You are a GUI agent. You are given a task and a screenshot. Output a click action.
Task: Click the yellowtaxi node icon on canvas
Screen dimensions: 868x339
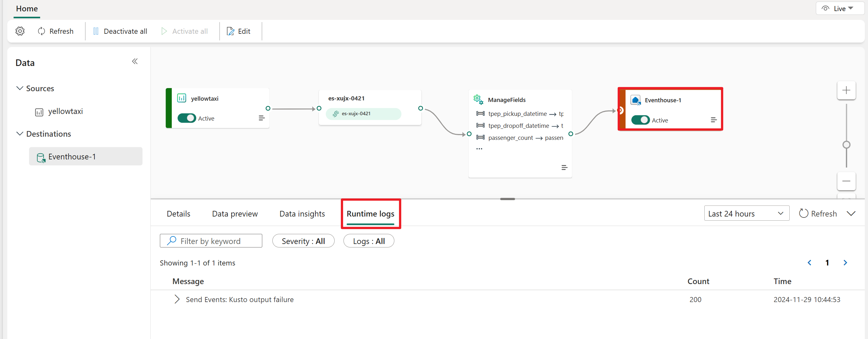tap(182, 98)
